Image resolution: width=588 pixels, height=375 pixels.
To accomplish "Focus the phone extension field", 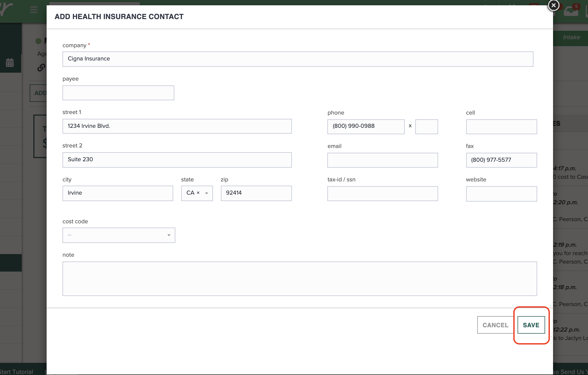I will (x=426, y=127).
